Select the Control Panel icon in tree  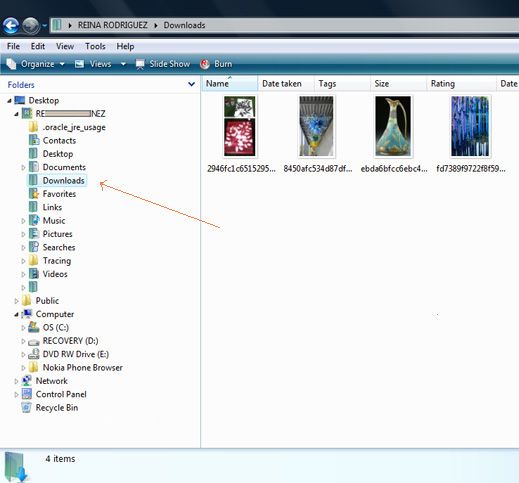[26, 394]
